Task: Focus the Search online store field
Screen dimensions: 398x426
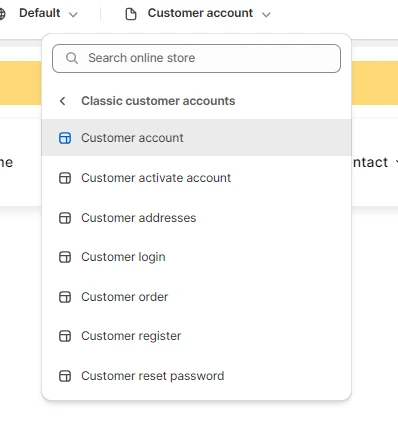Action: pos(196,58)
